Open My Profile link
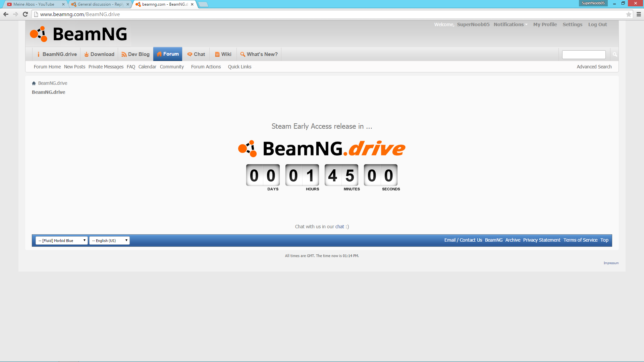This screenshot has width=644, height=362. click(545, 24)
